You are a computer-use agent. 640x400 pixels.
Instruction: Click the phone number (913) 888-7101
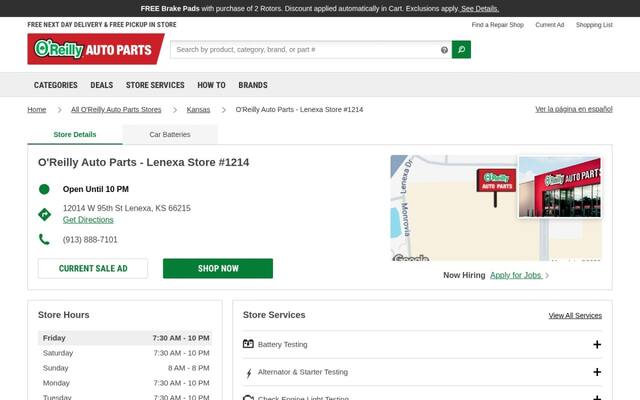90,240
